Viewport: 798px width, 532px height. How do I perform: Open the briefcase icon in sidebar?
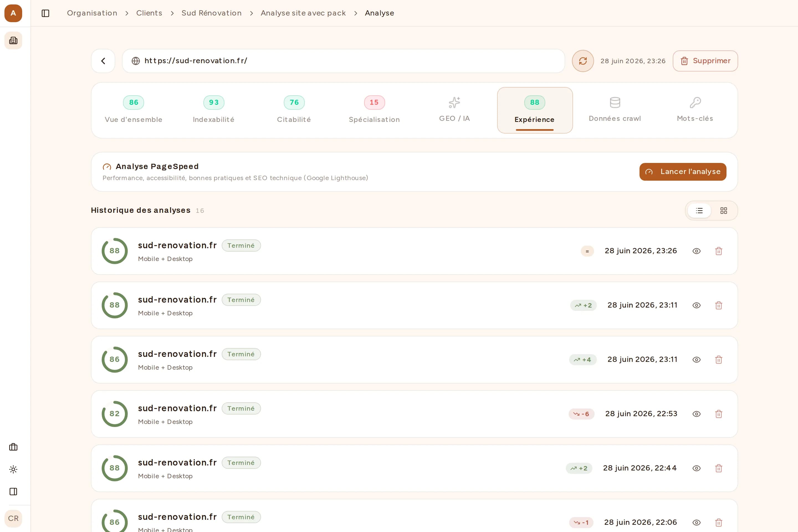click(13, 447)
